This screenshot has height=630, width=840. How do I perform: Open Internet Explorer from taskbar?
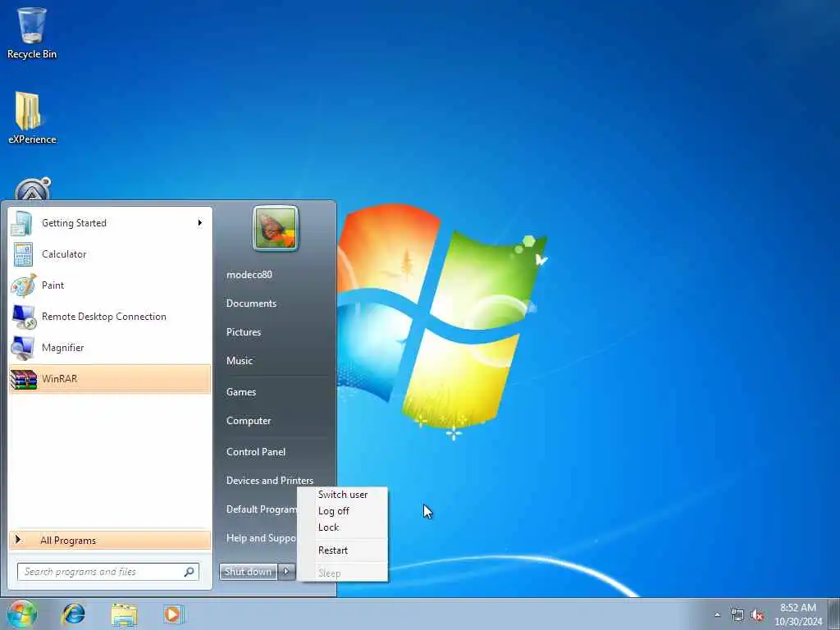tap(73, 614)
